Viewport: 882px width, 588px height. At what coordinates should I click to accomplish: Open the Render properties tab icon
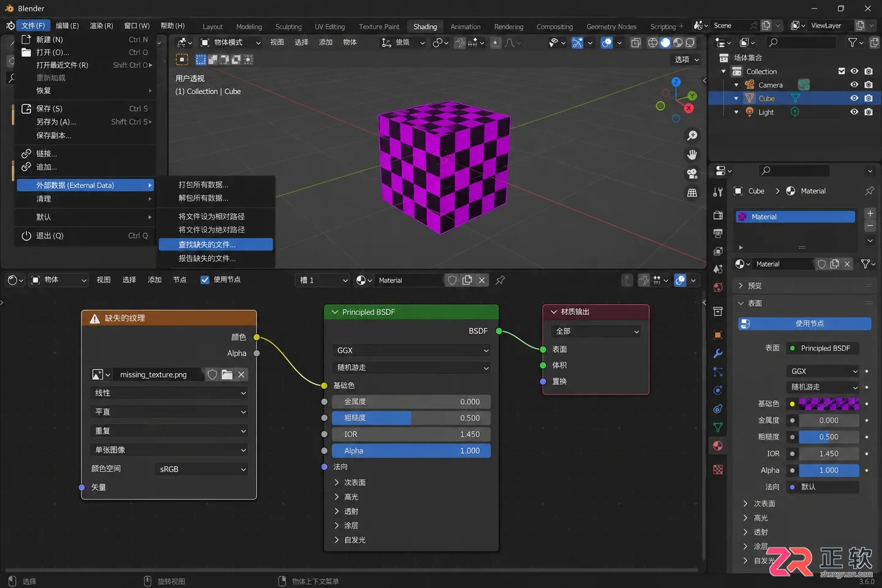(718, 215)
